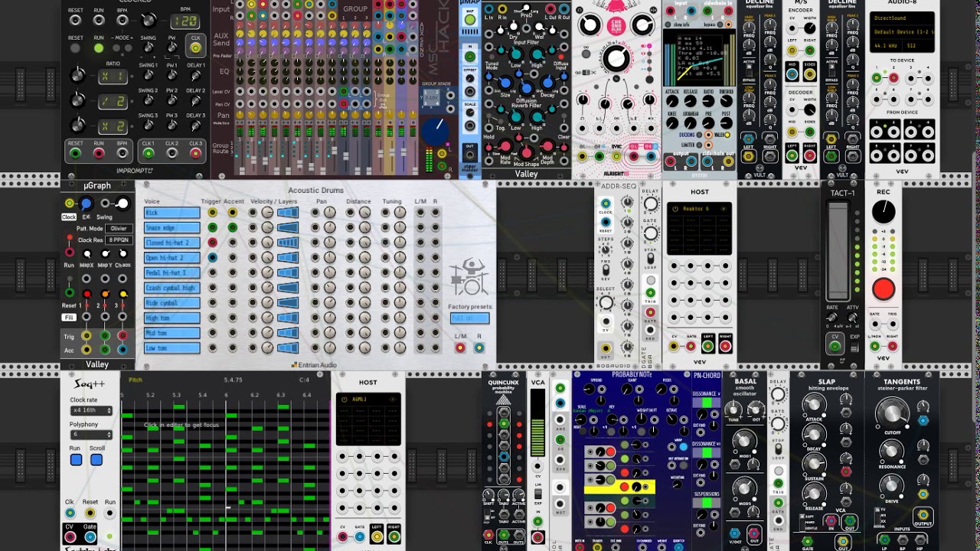Click the 120 BPM display on Clocked
980x551 pixels.
point(184,21)
